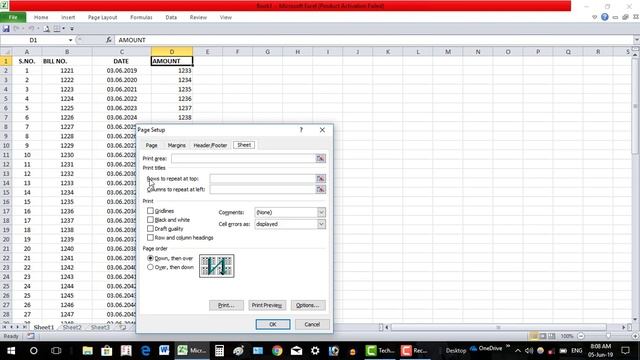Open File Explorer from taskbar

click(87, 351)
